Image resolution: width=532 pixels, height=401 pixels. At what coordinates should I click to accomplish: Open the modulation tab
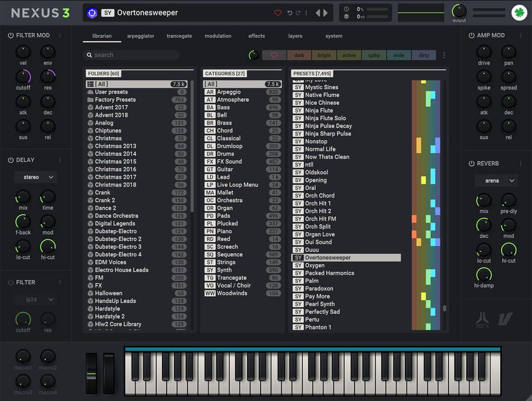click(x=218, y=36)
